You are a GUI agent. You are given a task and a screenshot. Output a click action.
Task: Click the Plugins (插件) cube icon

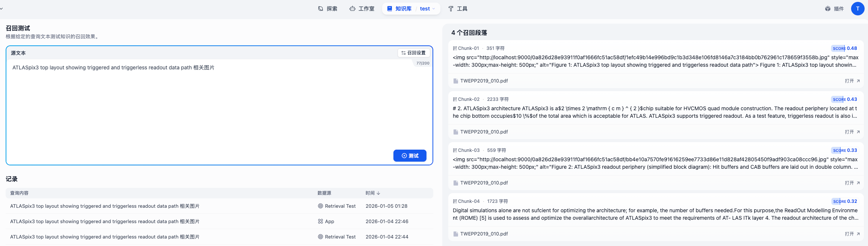(x=827, y=9)
